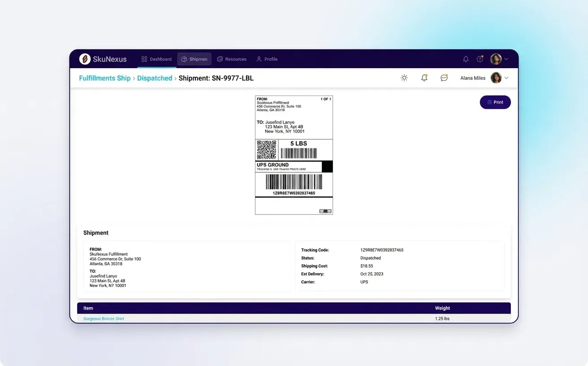588x366 pixels.
Task: Click Alana Miles profile thumbnail photo
Action: [x=497, y=78]
